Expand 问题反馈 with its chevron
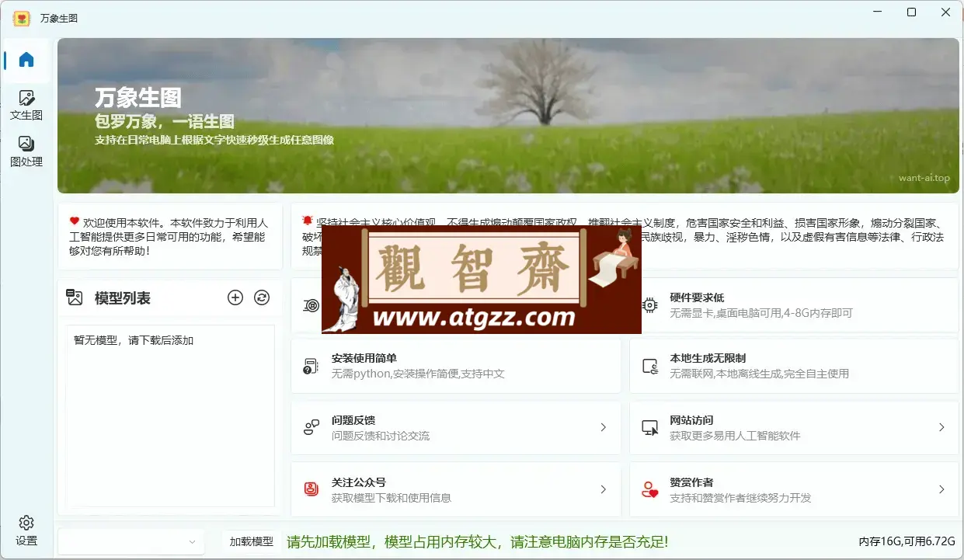Viewport: 964px width, 560px height. point(604,427)
